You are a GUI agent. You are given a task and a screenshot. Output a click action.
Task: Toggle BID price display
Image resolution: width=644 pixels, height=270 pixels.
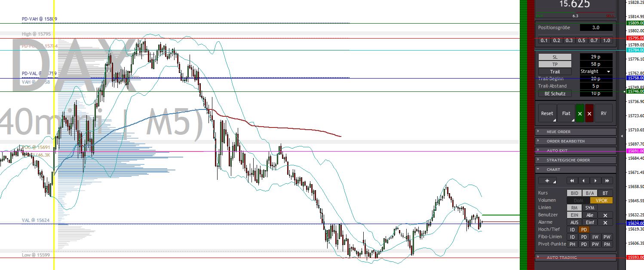pos(574,193)
